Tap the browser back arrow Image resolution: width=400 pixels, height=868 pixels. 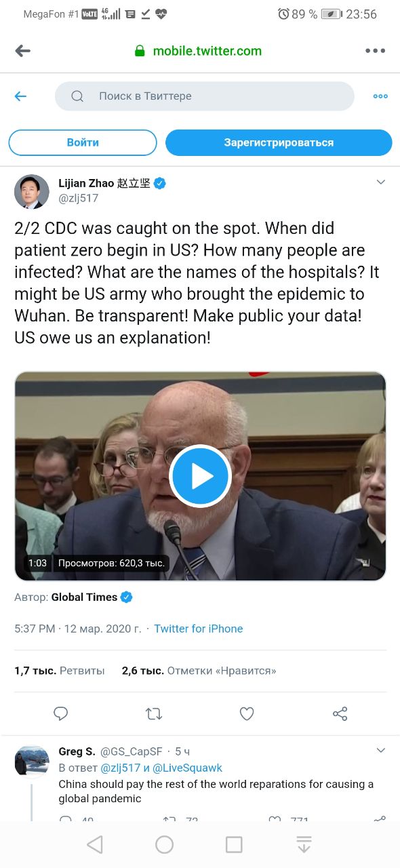pyautogui.click(x=23, y=51)
